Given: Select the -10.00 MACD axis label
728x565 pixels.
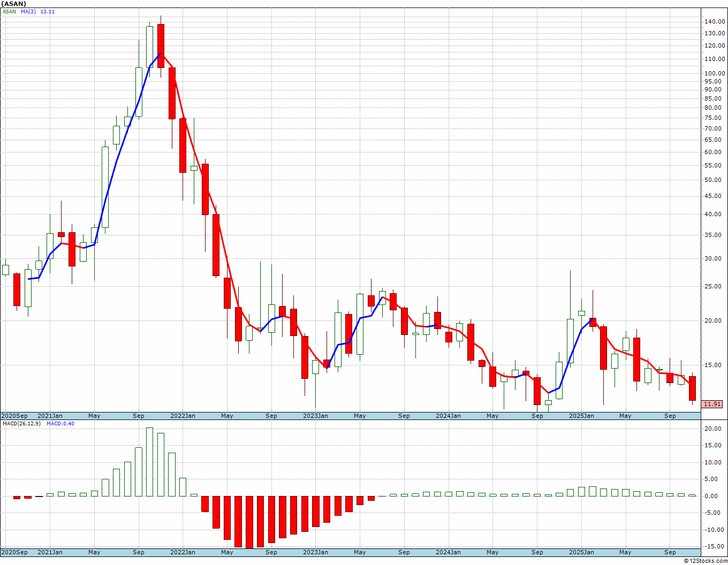Looking at the screenshot, I should [x=714, y=530].
